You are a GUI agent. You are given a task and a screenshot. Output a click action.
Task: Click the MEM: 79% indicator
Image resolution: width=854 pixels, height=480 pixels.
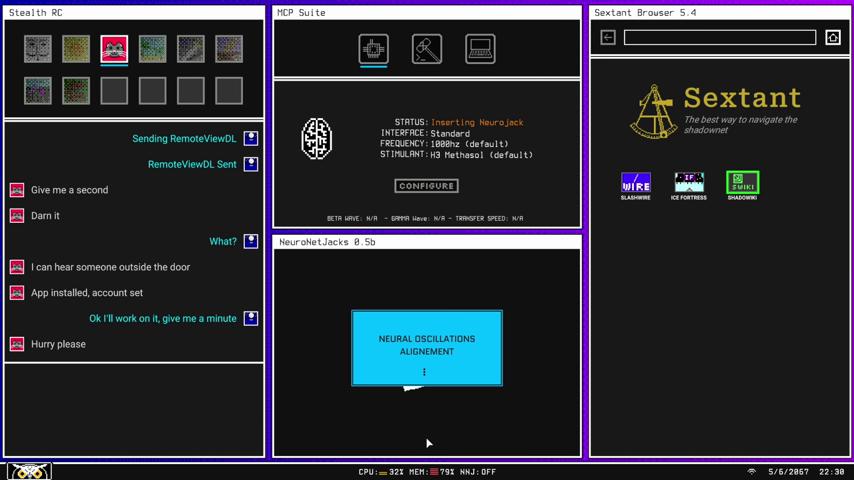pyautogui.click(x=432, y=472)
